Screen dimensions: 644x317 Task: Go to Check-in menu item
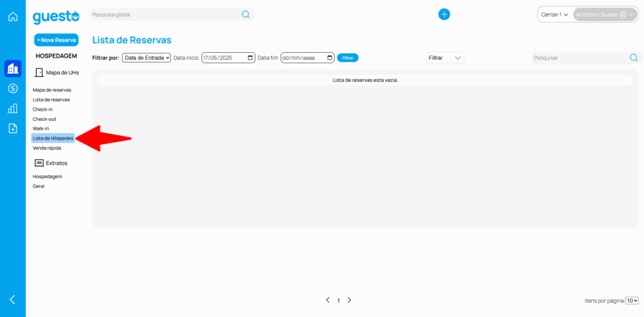(43, 109)
